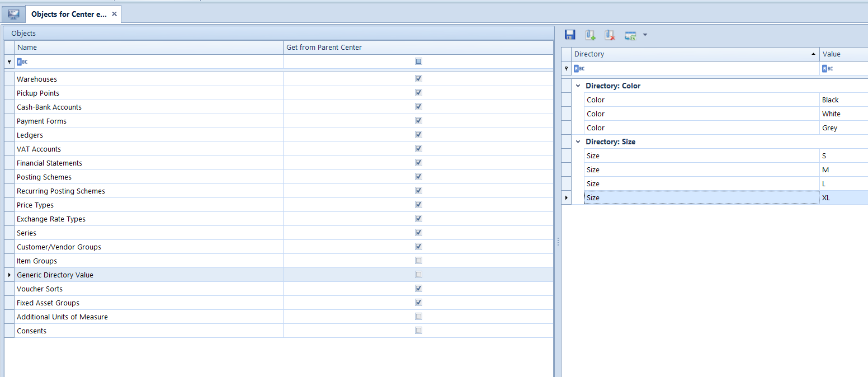The width and height of the screenshot is (868, 377).
Task: Select the Payment Forms row name
Action: click(x=41, y=121)
